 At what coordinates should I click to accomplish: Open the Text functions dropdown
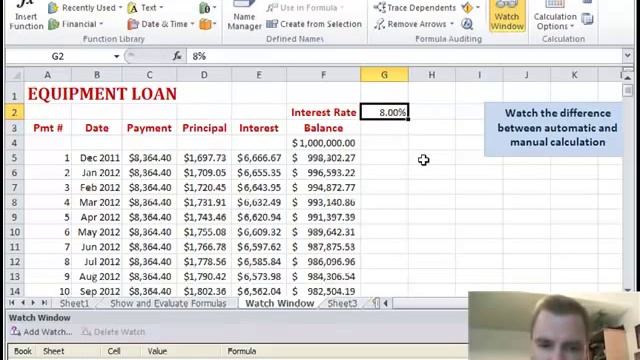(x=145, y=8)
